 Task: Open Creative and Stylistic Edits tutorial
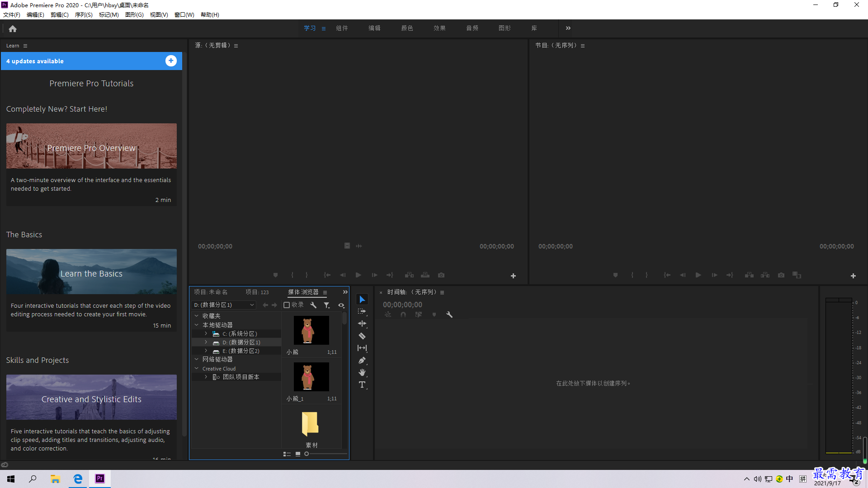click(x=91, y=398)
